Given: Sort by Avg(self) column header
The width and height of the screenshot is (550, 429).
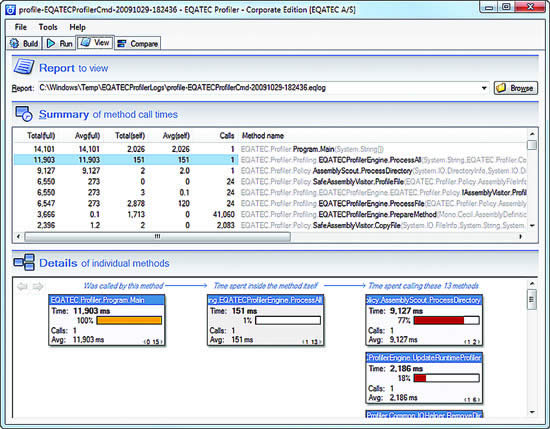Looking at the screenshot, I should pyautogui.click(x=176, y=136).
